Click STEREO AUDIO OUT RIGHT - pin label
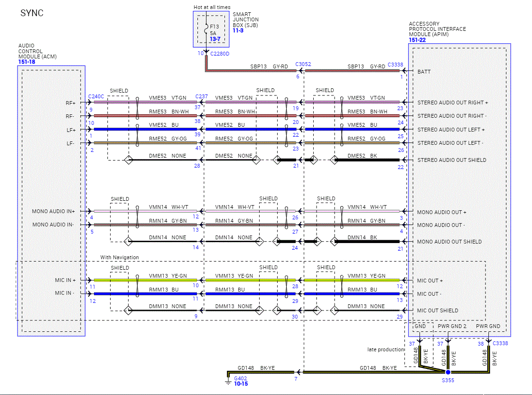The height and width of the screenshot is (395, 532). tap(452, 116)
